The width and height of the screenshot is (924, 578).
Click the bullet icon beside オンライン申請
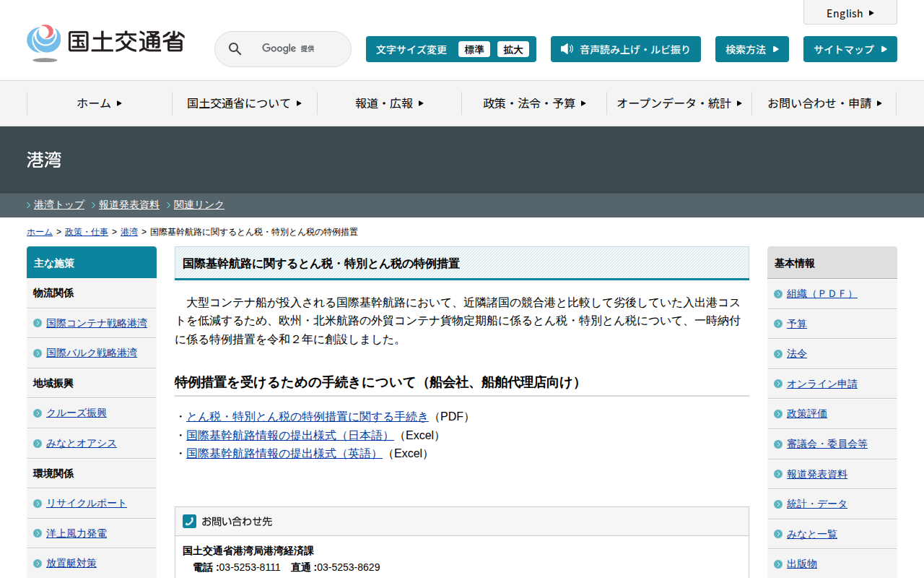(778, 384)
